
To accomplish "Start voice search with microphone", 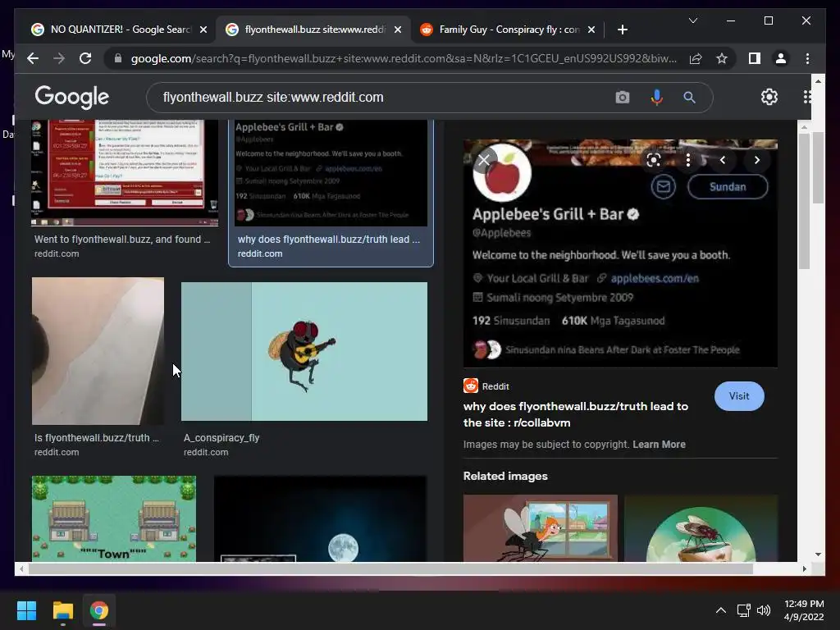I will tap(656, 98).
